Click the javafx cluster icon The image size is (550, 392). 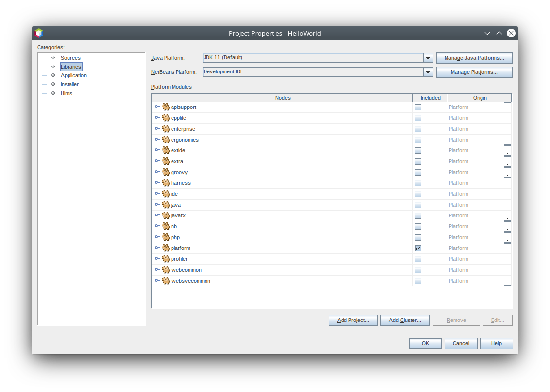tap(166, 215)
